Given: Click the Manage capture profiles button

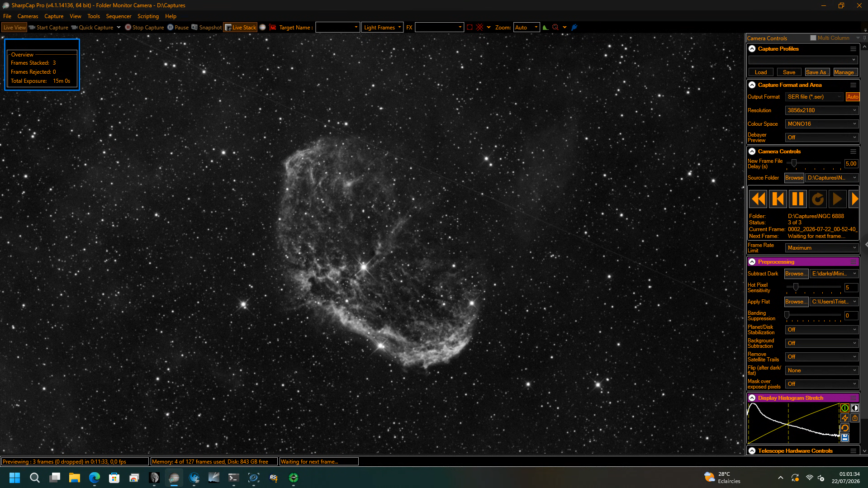Looking at the screenshot, I should pyautogui.click(x=844, y=72).
